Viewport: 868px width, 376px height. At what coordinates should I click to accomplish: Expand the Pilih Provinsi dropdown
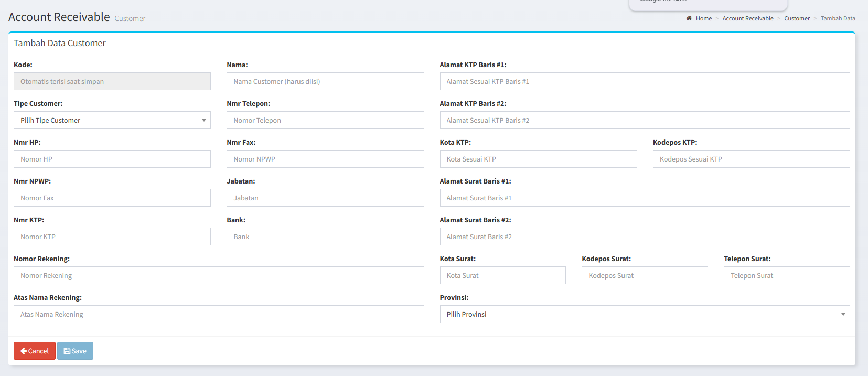644,314
